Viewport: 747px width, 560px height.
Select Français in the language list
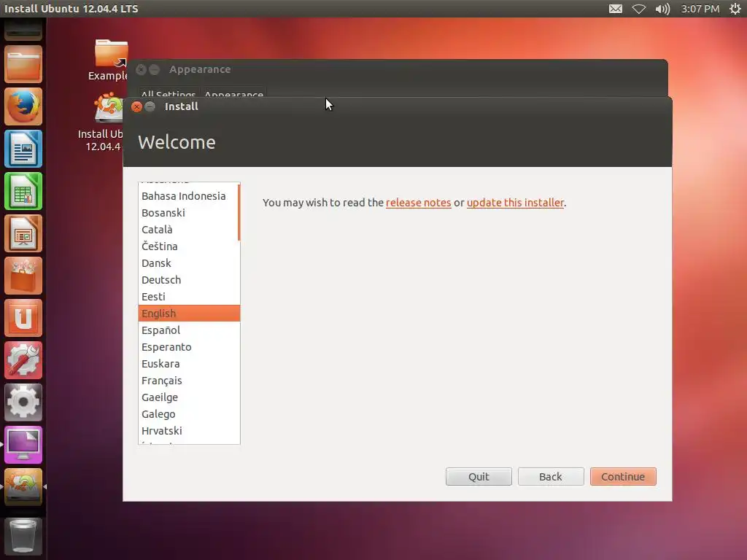tap(189, 381)
